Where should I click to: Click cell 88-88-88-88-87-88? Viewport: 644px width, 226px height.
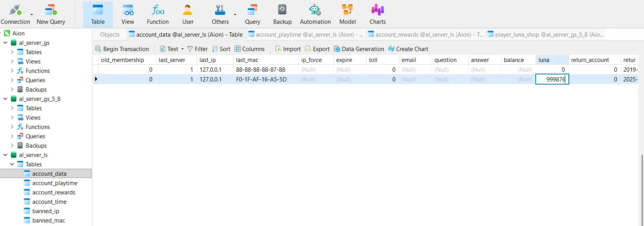[x=266, y=69]
